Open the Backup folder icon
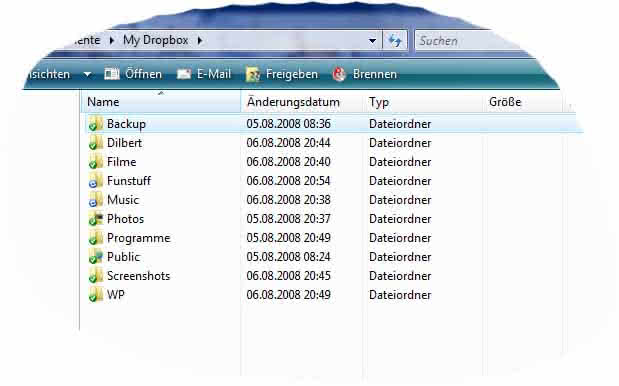Image resolution: width=619 pixels, height=386 pixels. (x=95, y=124)
